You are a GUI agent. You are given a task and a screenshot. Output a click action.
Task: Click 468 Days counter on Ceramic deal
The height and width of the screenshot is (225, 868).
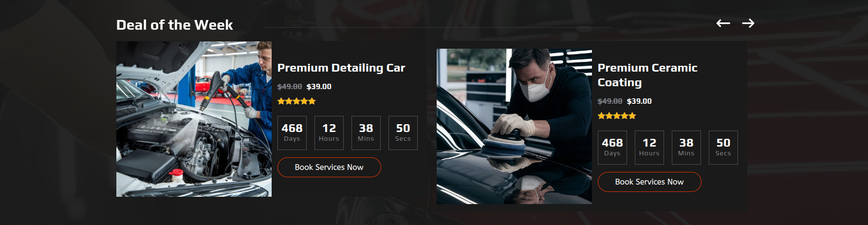coord(612,148)
